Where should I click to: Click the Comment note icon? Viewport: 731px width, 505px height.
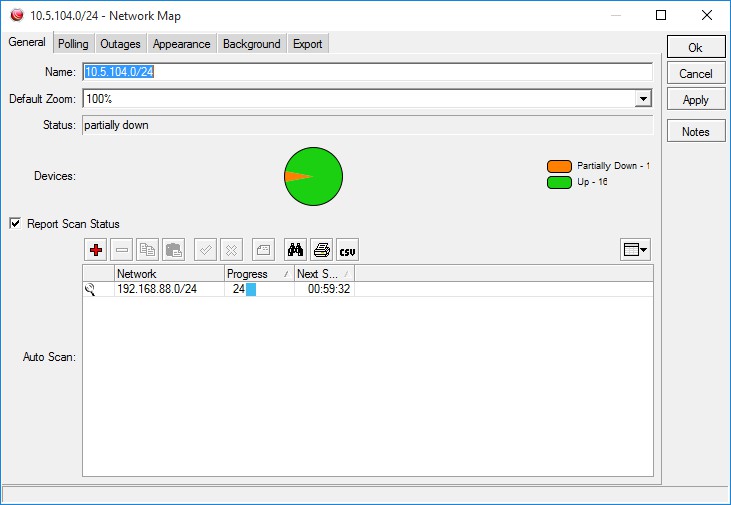[x=263, y=250]
